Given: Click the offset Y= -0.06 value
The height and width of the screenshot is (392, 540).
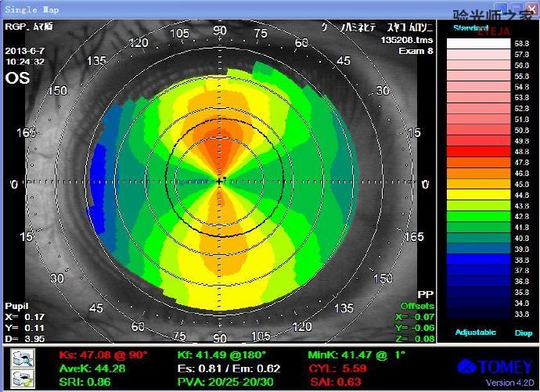Looking at the screenshot, I should [415, 328].
